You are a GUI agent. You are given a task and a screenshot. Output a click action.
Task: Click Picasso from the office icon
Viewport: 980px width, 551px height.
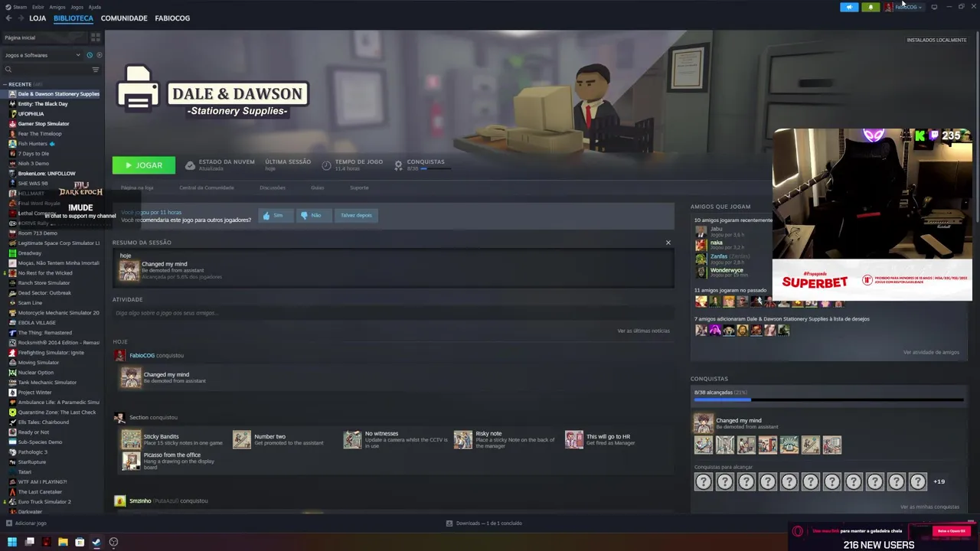point(131,460)
